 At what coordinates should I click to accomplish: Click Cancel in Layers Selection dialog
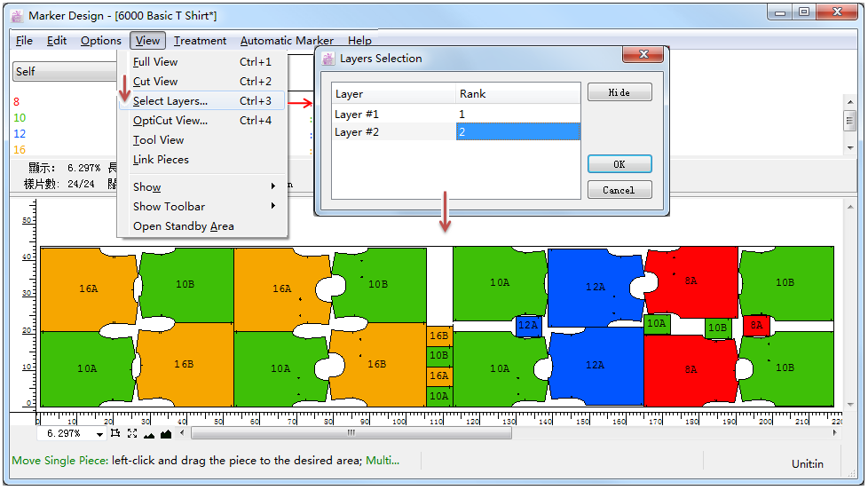[619, 190]
